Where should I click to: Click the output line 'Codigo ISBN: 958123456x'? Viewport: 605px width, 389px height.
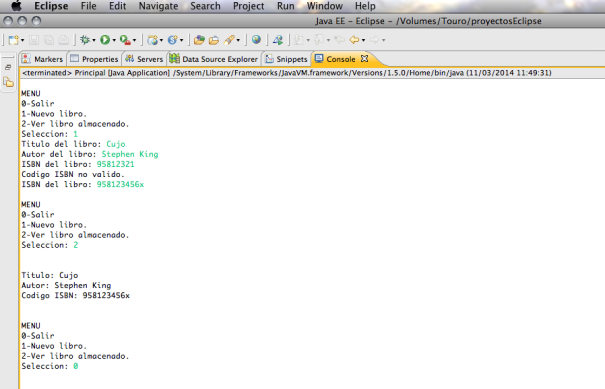76,296
